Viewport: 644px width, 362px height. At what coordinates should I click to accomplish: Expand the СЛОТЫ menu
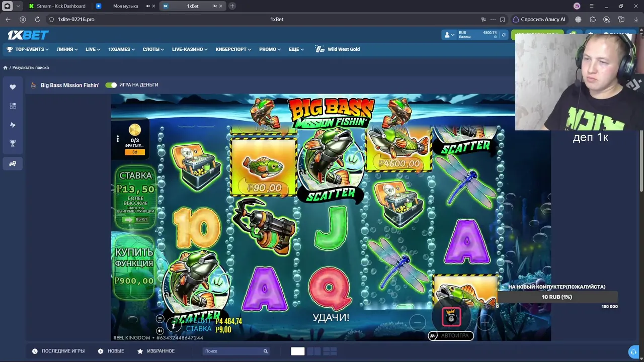[x=153, y=49]
